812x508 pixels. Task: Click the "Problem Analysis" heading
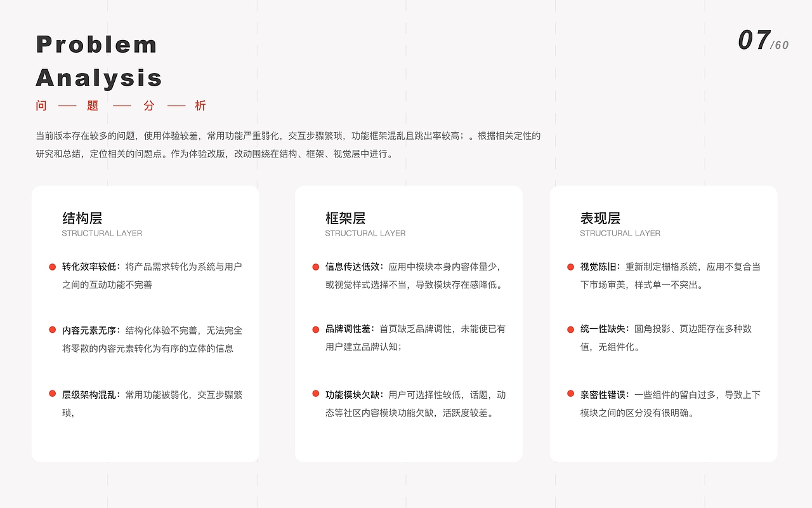tap(99, 61)
